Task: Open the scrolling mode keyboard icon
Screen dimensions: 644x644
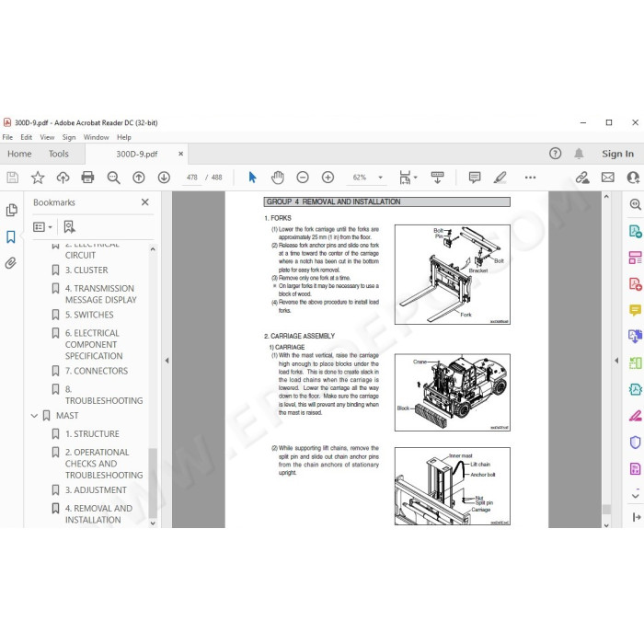Action: 437,178
